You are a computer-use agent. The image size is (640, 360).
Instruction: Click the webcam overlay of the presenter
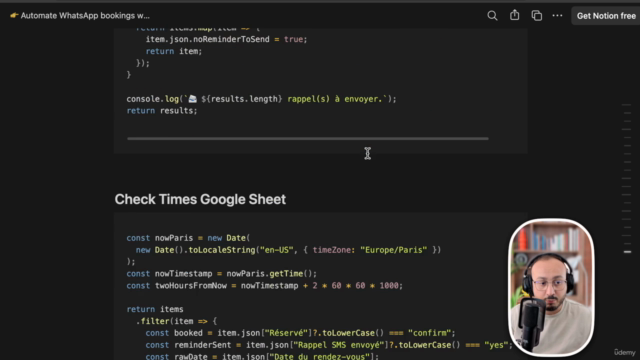(x=551, y=288)
